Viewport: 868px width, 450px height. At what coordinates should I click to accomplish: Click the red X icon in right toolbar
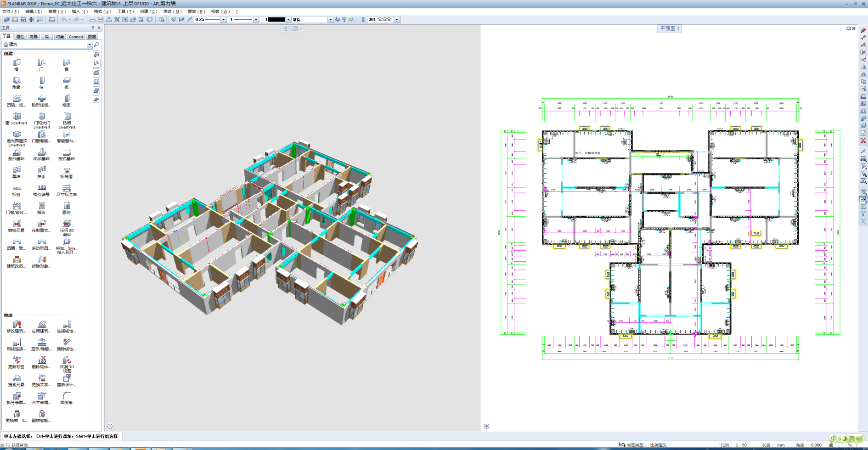(x=863, y=141)
